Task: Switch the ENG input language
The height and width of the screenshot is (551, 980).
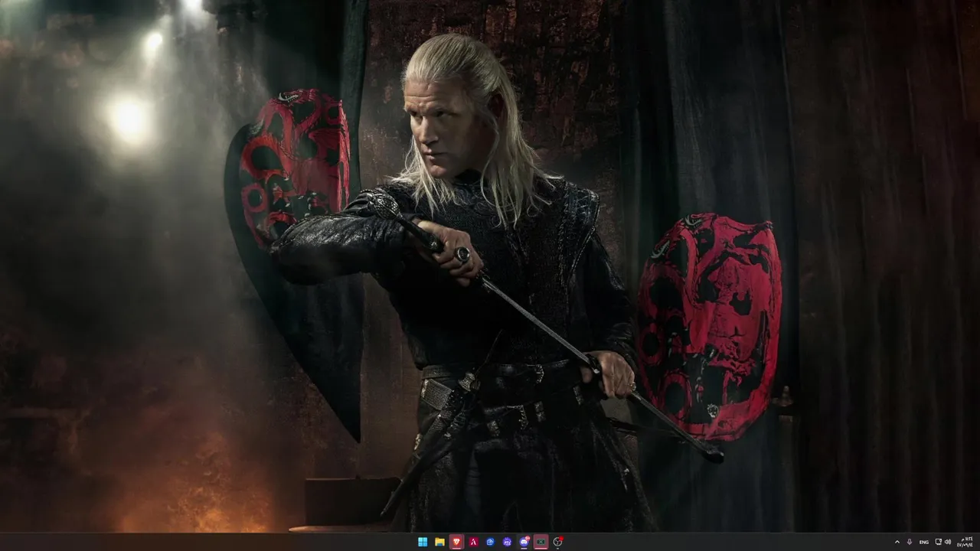Action: pyautogui.click(x=924, y=542)
